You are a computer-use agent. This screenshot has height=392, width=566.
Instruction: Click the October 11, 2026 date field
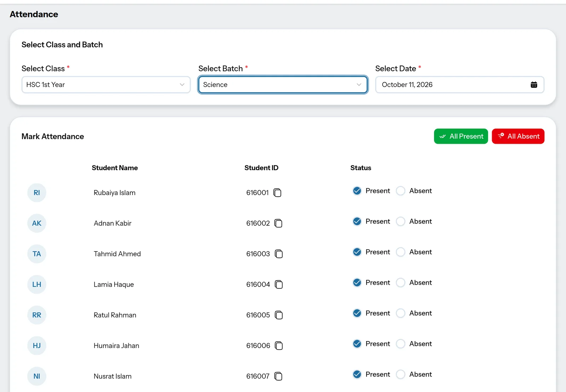tap(460, 85)
